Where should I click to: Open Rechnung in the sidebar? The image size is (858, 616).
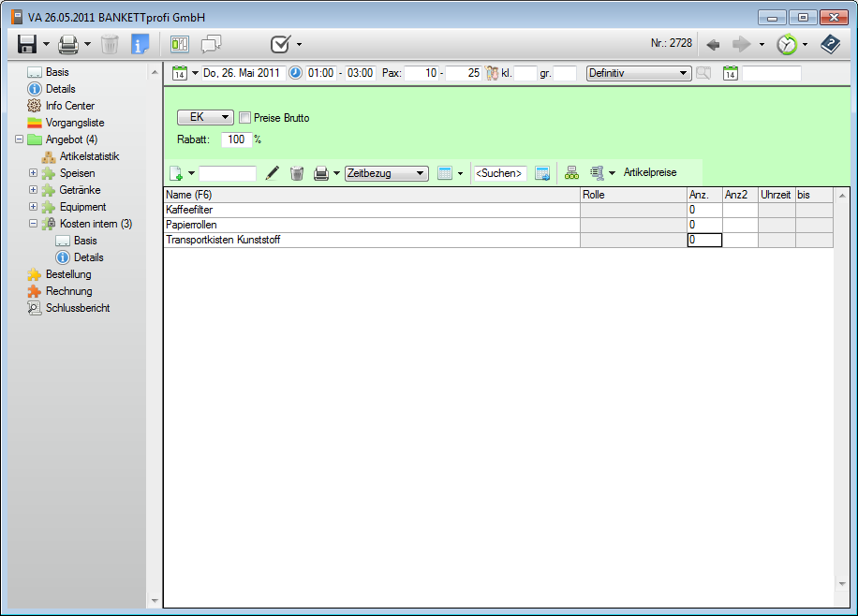tap(68, 291)
